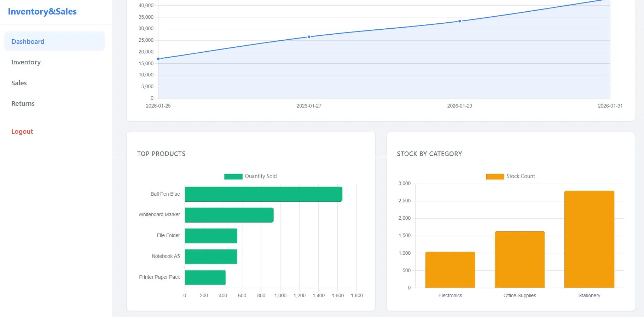
Task: Select the Notebook A5 bar
Action: point(211,257)
